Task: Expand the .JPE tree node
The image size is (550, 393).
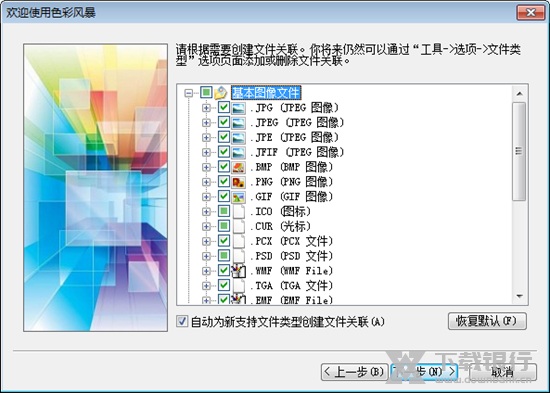Action: click(x=206, y=137)
